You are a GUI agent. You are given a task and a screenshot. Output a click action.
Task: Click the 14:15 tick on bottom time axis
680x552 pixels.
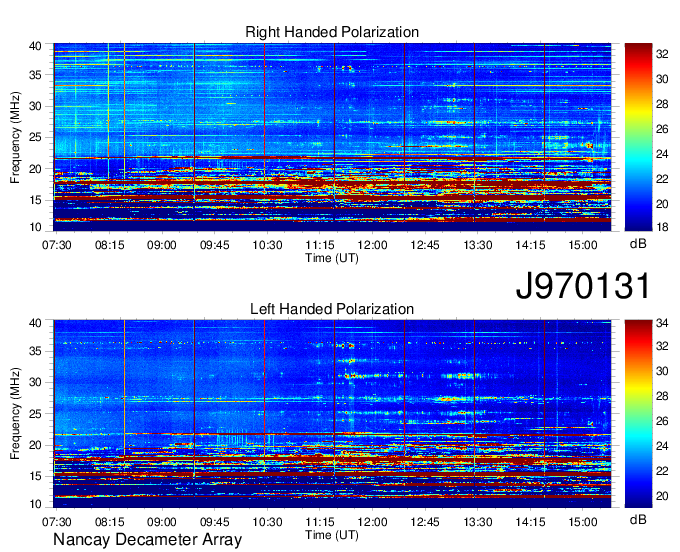(x=530, y=522)
